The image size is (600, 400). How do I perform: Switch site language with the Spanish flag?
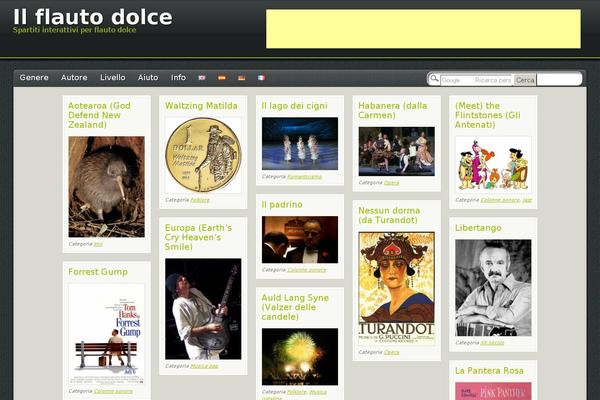222,78
